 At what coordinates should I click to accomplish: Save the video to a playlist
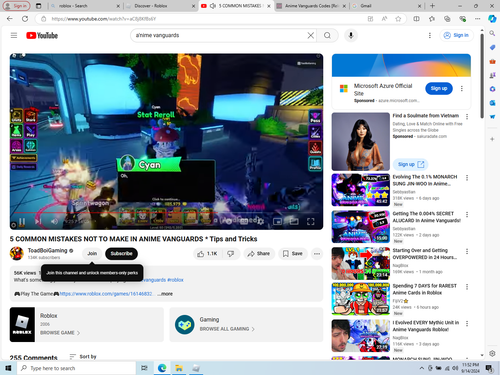tap(292, 254)
